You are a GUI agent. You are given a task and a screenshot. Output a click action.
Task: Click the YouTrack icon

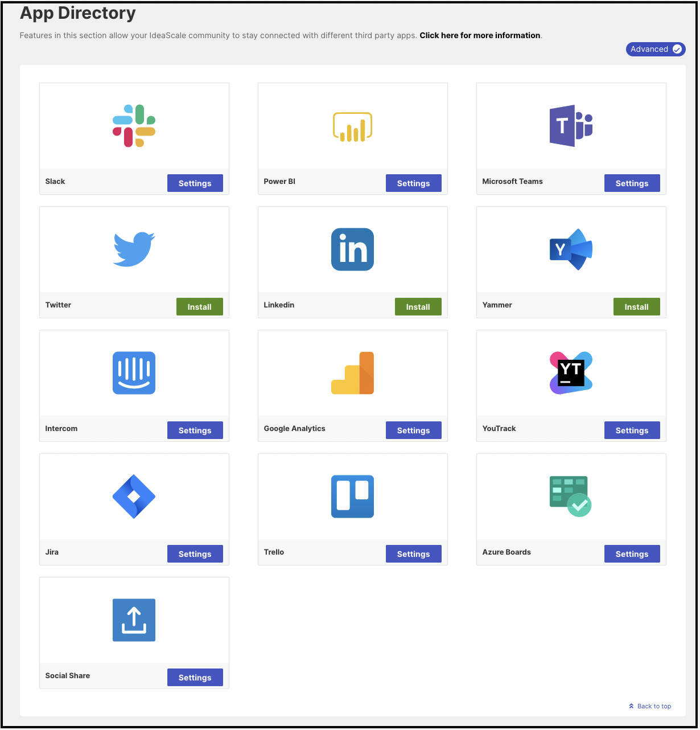pos(571,373)
